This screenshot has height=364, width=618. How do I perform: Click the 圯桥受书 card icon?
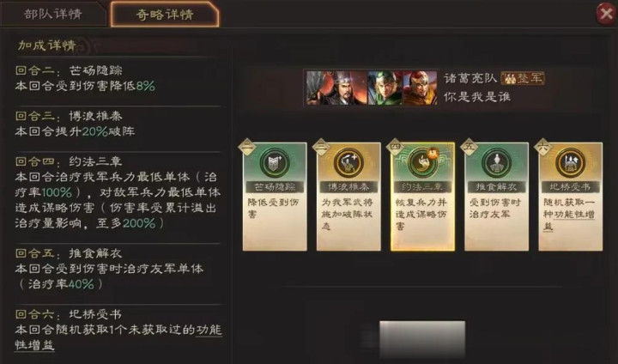(570, 163)
